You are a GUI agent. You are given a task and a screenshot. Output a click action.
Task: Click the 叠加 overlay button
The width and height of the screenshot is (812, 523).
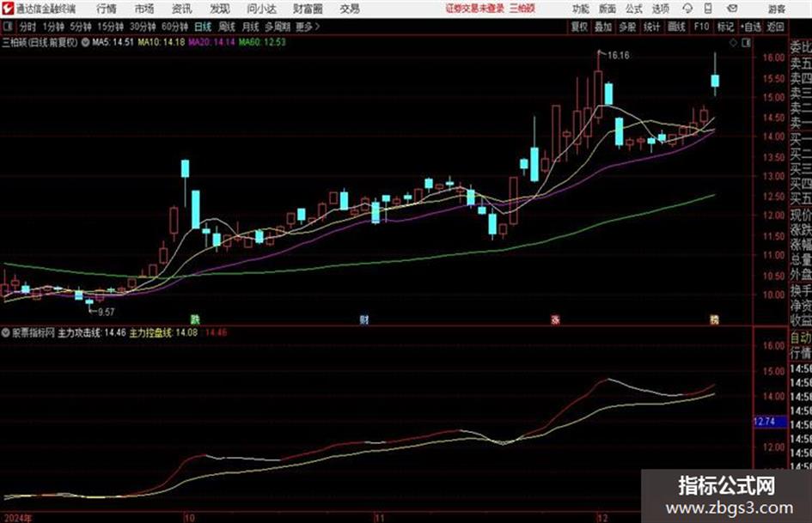(x=603, y=27)
